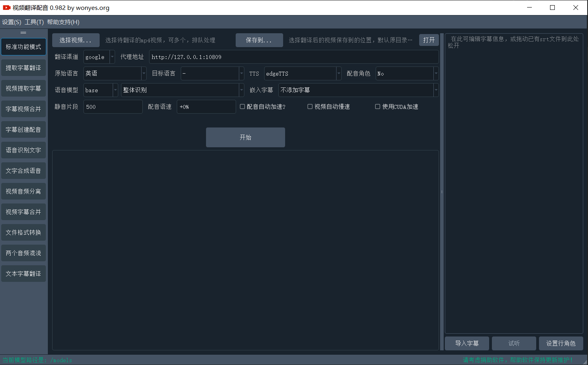The height and width of the screenshot is (365, 588).
Task: Open the TTS engine dropdown showing edgeTTS
Action: [338, 73]
